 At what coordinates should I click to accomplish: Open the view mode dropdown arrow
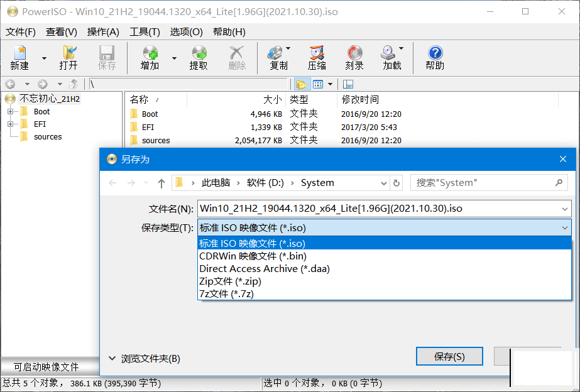(331, 84)
